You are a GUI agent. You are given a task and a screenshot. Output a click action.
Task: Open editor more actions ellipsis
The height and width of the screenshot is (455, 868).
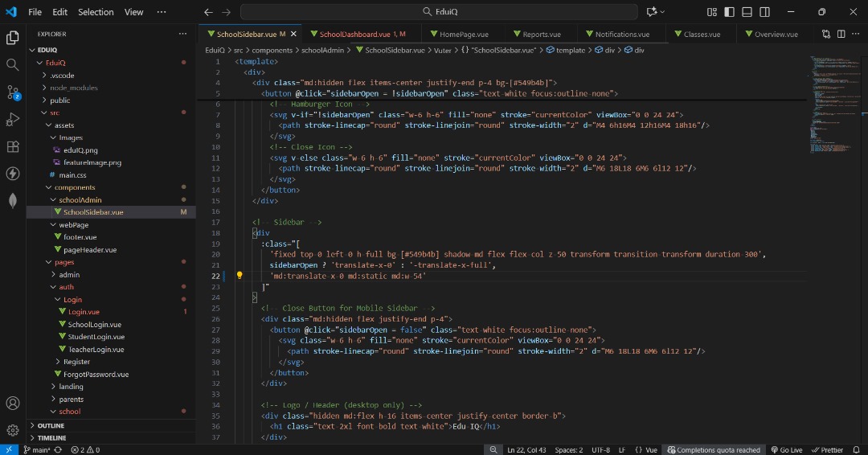[x=856, y=34]
